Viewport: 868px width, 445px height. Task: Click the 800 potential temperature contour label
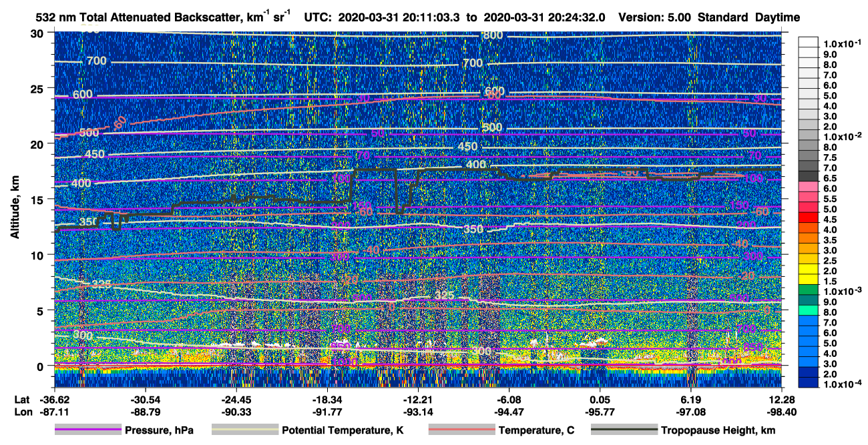492,35
